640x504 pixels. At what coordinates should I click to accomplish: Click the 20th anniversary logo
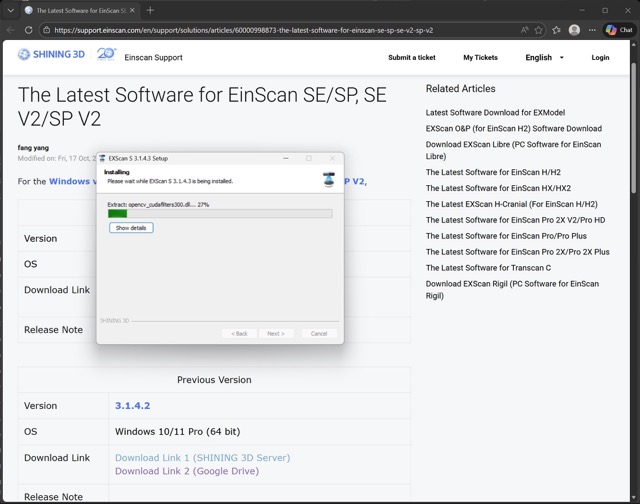(x=106, y=54)
